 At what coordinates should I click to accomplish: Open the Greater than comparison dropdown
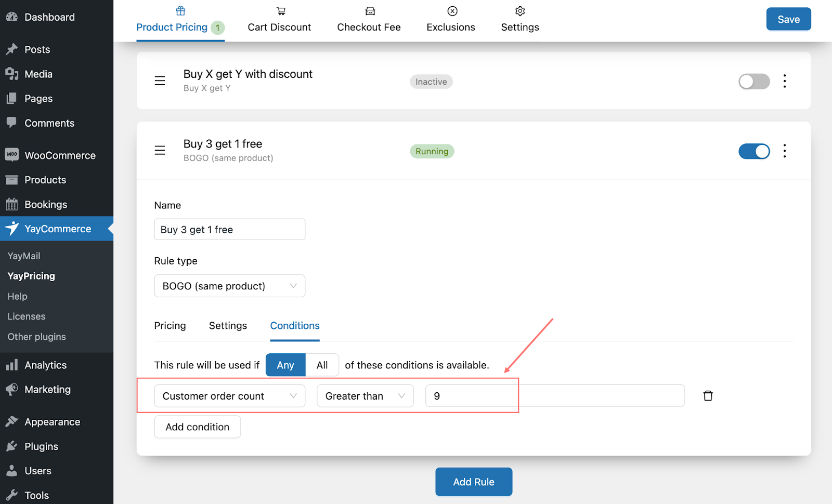tap(365, 396)
